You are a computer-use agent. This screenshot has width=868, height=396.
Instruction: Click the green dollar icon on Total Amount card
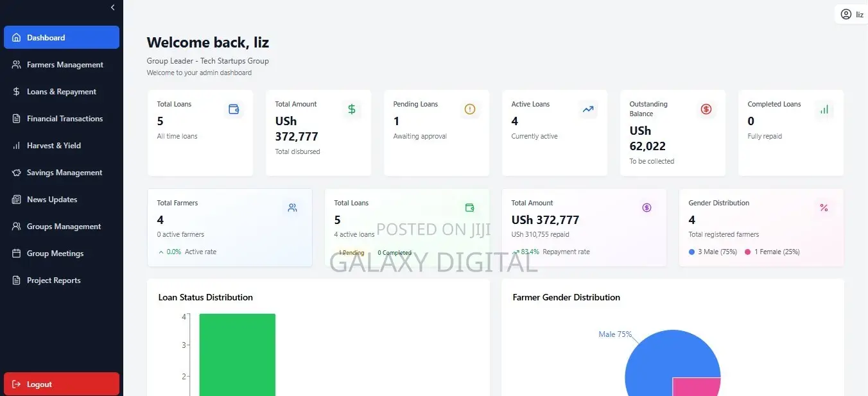pyautogui.click(x=352, y=110)
